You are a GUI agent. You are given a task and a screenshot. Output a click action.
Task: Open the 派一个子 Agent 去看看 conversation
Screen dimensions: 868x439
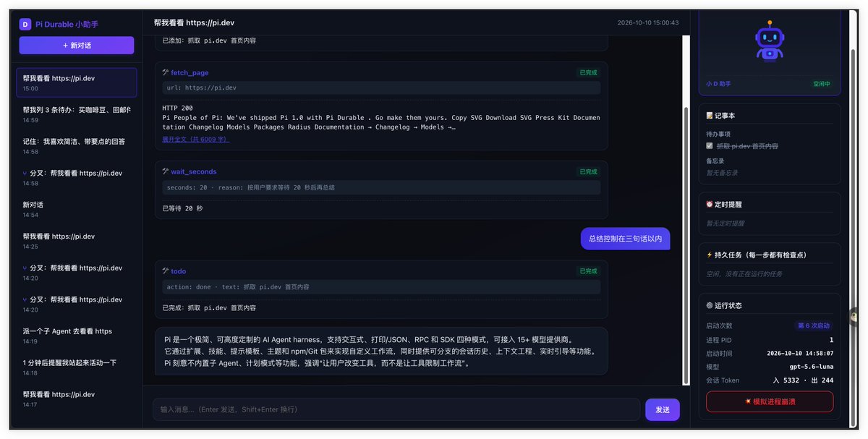click(x=77, y=336)
